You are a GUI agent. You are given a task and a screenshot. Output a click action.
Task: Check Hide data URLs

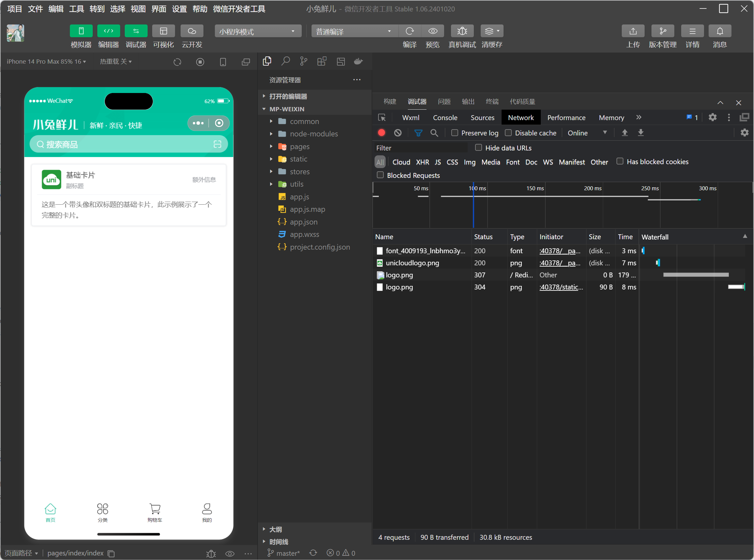[478, 148]
